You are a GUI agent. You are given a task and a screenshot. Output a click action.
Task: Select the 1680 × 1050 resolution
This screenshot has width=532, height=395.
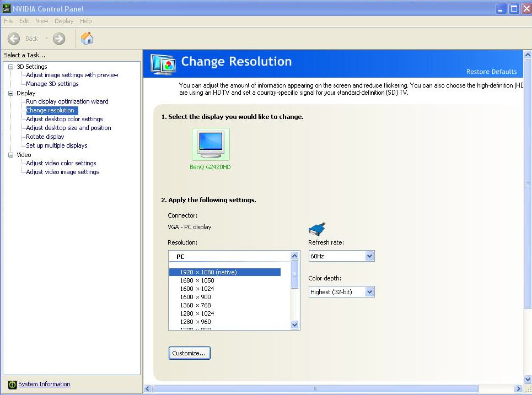point(197,280)
